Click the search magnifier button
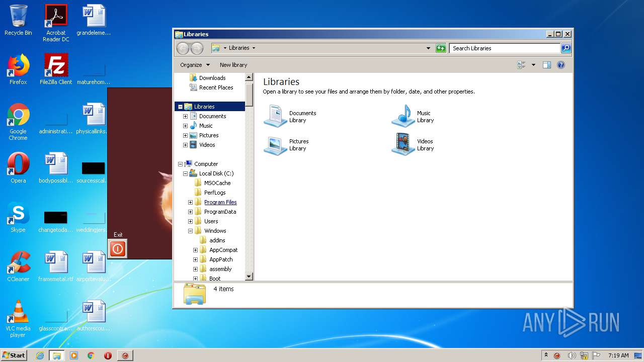 (x=566, y=48)
